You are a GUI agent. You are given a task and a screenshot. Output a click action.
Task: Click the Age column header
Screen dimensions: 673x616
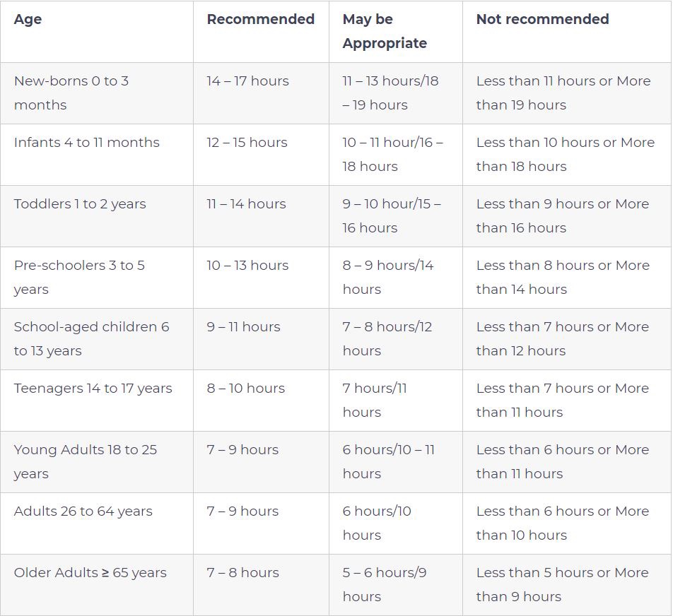point(28,20)
